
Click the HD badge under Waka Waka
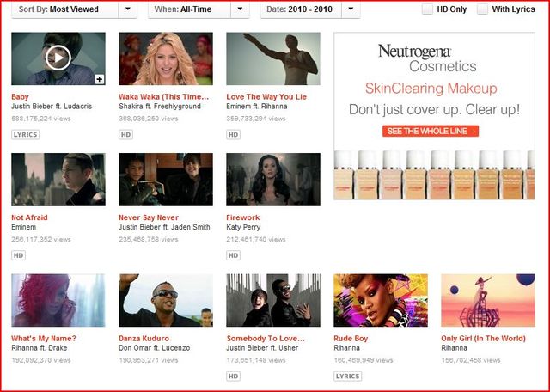126,134
